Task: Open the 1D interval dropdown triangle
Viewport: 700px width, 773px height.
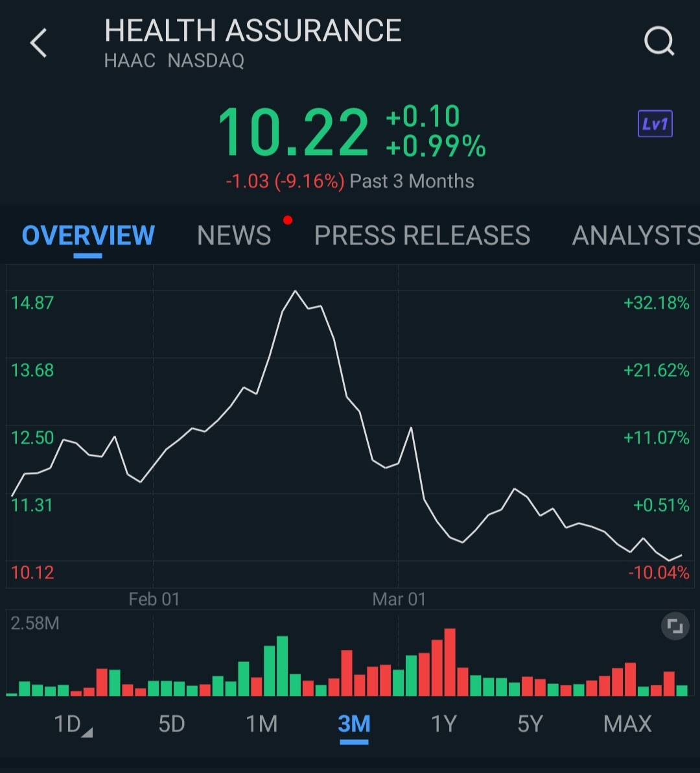Action: [x=87, y=733]
